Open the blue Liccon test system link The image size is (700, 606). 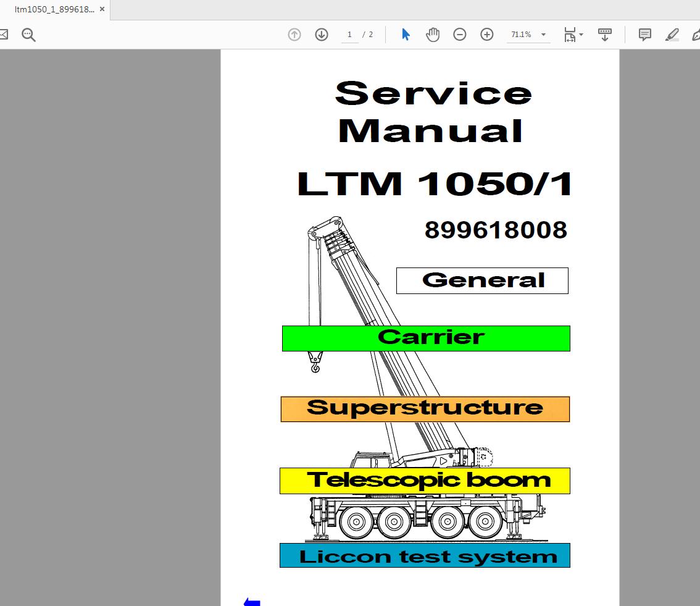pyautogui.click(x=425, y=555)
